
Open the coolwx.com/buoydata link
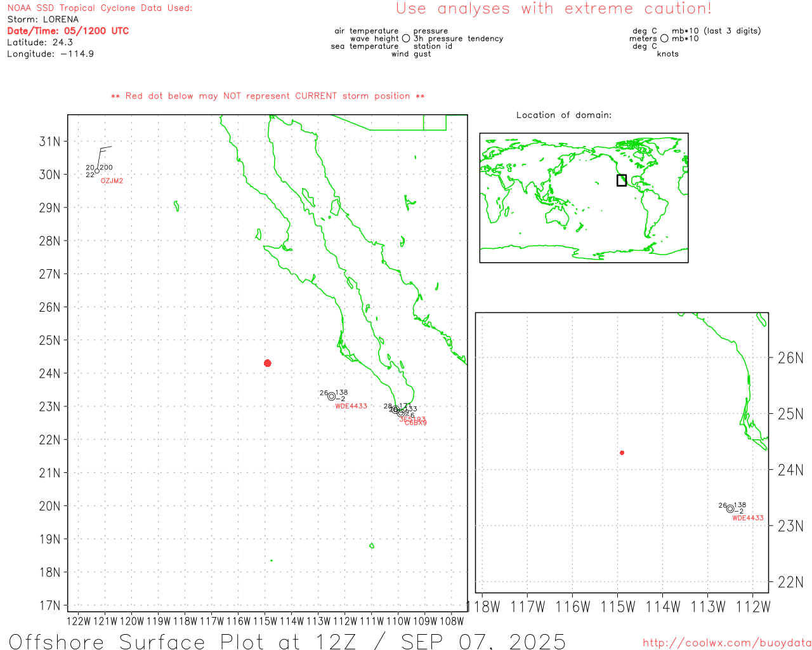pyautogui.click(x=727, y=643)
